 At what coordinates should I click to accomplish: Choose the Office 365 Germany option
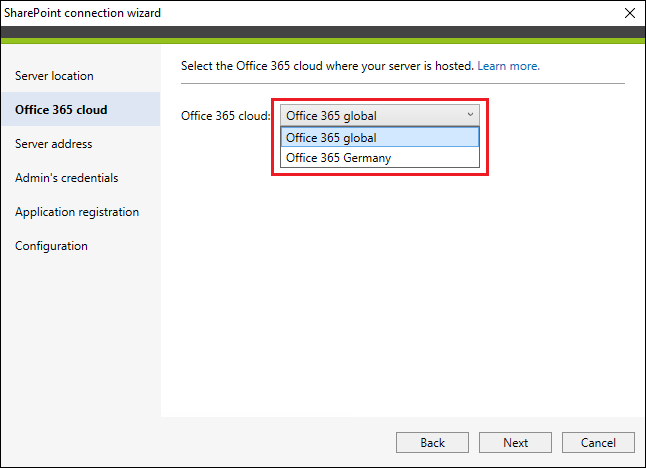(380, 157)
